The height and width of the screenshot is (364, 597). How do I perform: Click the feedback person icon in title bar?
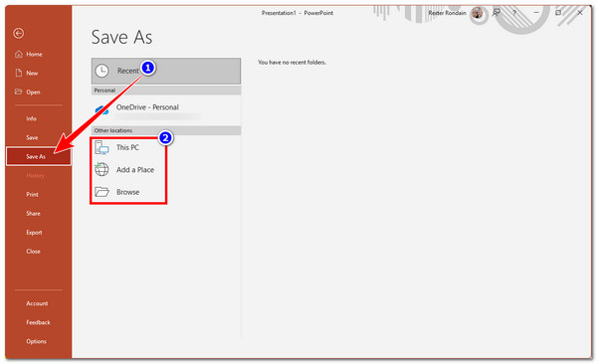(x=497, y=13)
